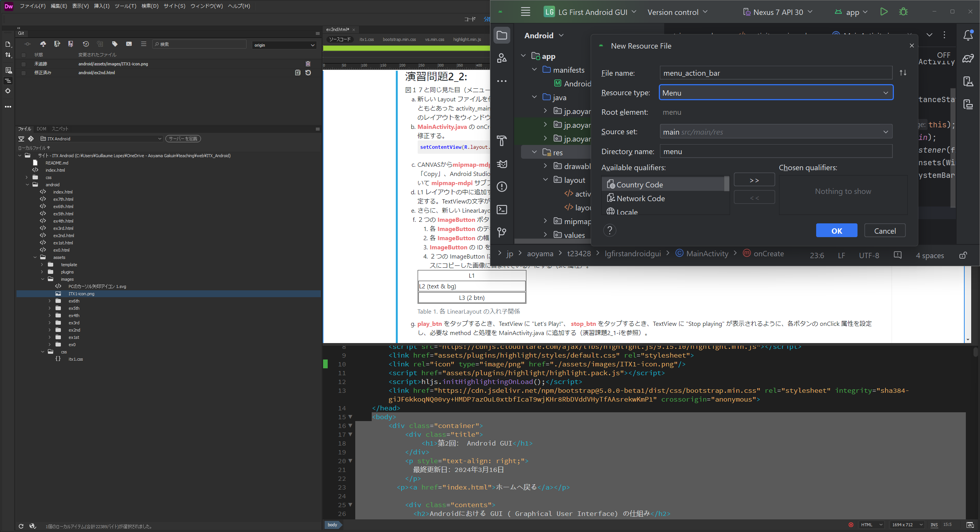This screenshot has width=980, height=532.
Task: Open Device Manager icon in right sidebar
Action: click(x=968, y=81)
